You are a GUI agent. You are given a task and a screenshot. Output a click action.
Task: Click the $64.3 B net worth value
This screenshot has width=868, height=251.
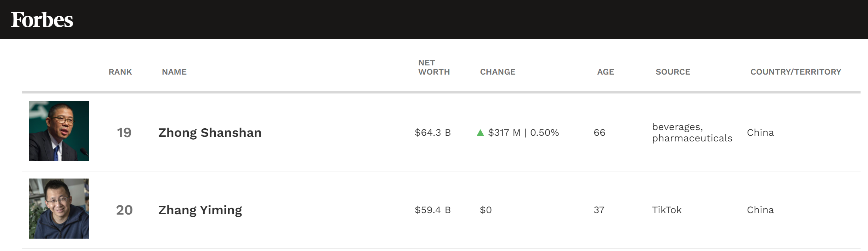coord(433,133)
